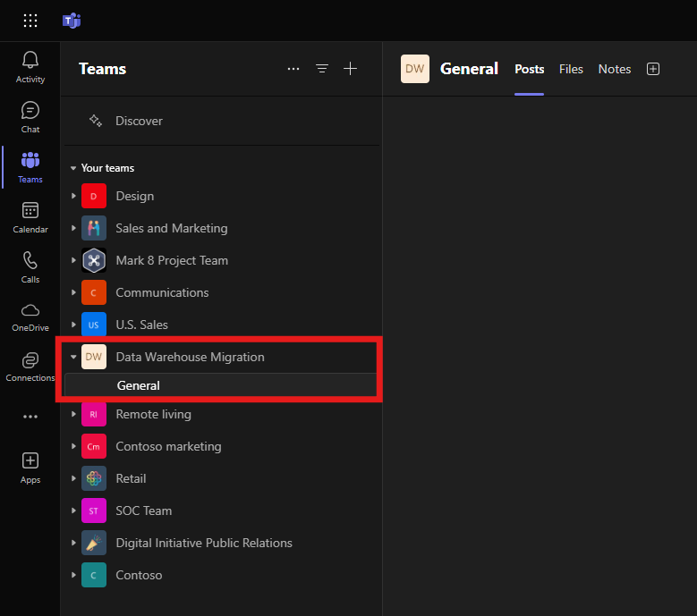The image size is (697, 616).
Task: Collapse the Your teams section
Action: (x=73, y=168)
